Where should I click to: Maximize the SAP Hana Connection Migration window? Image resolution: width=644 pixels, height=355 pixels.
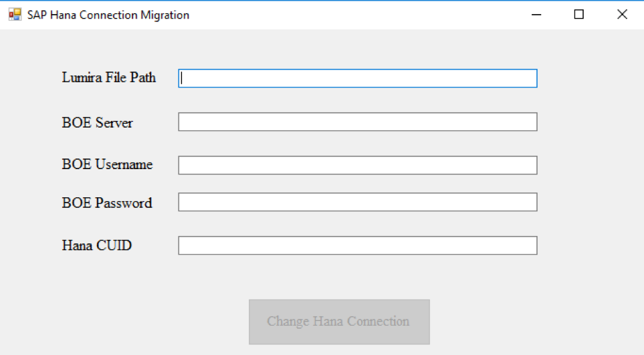coord(579,15)
